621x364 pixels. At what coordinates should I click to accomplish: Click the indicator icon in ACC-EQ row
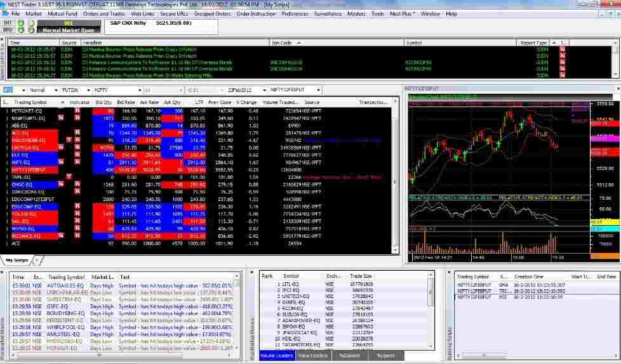coord(77,133)
